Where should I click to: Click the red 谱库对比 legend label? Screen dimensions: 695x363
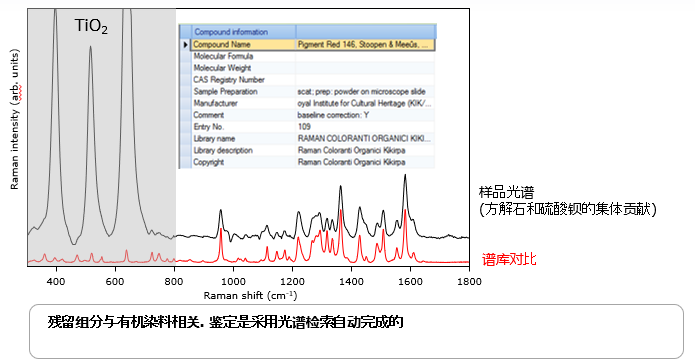tap(509, 259)
